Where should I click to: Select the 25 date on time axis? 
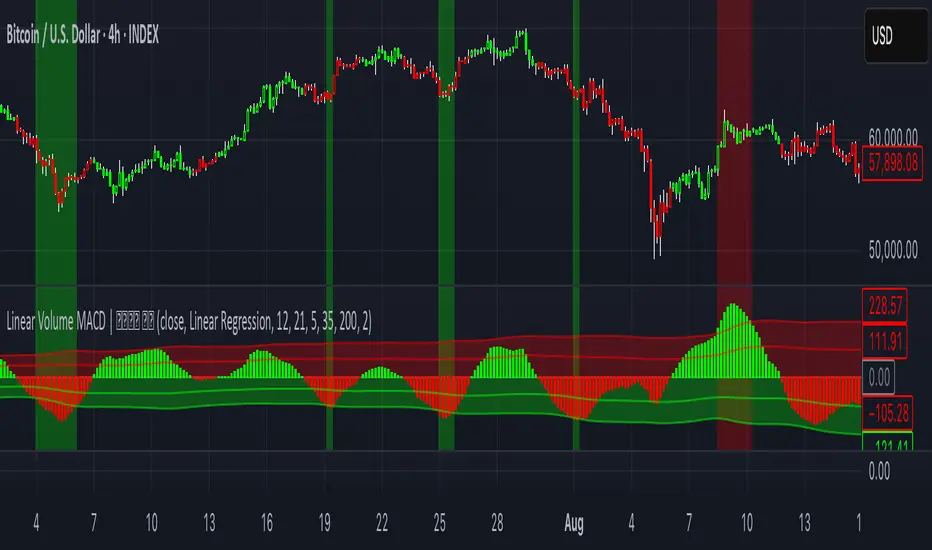click(x=439, y=523)
